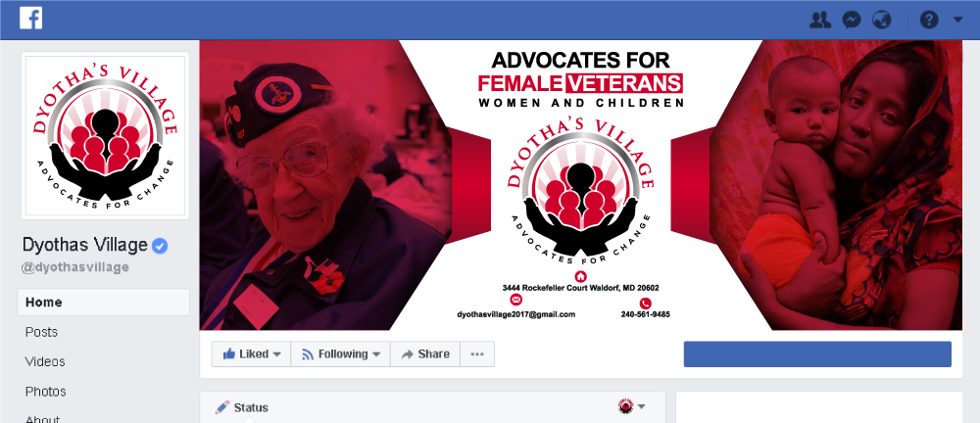Toggle the Liked button
This screenshot has height=423, width=980.
click(x=251, y=354)
